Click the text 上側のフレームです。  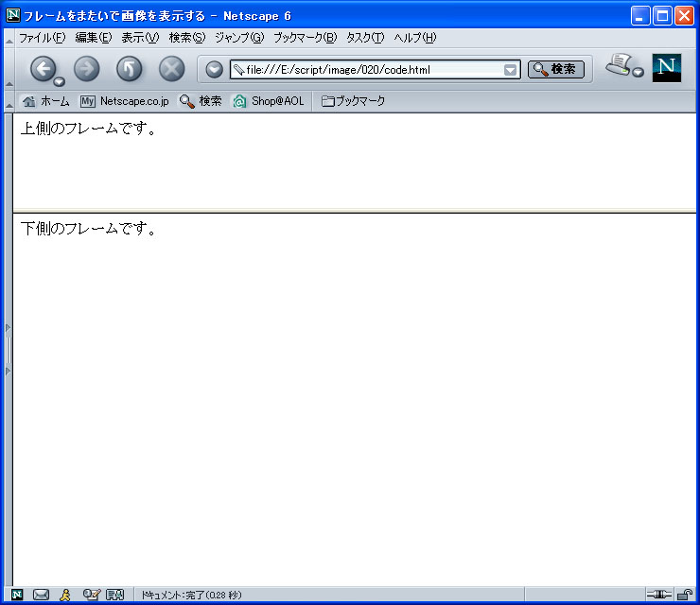coord(88,129)
